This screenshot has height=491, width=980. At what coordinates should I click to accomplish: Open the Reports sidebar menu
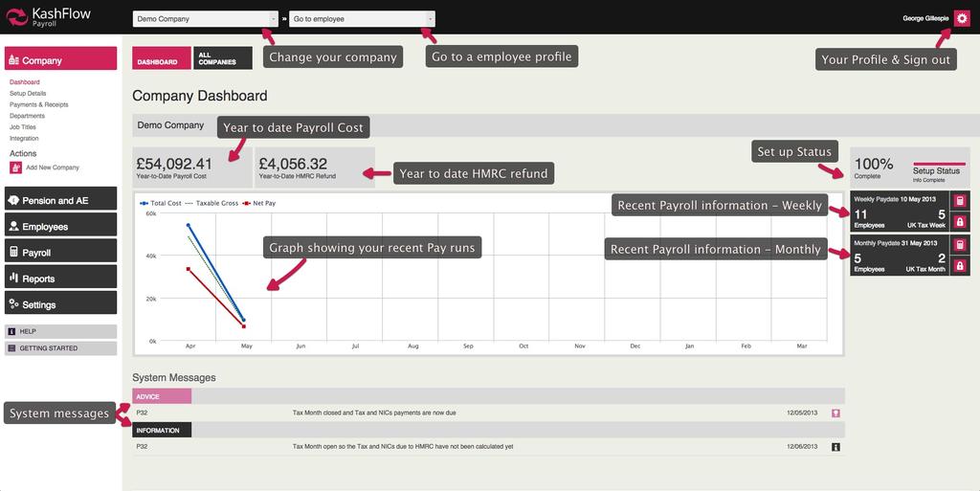(60, 279)
